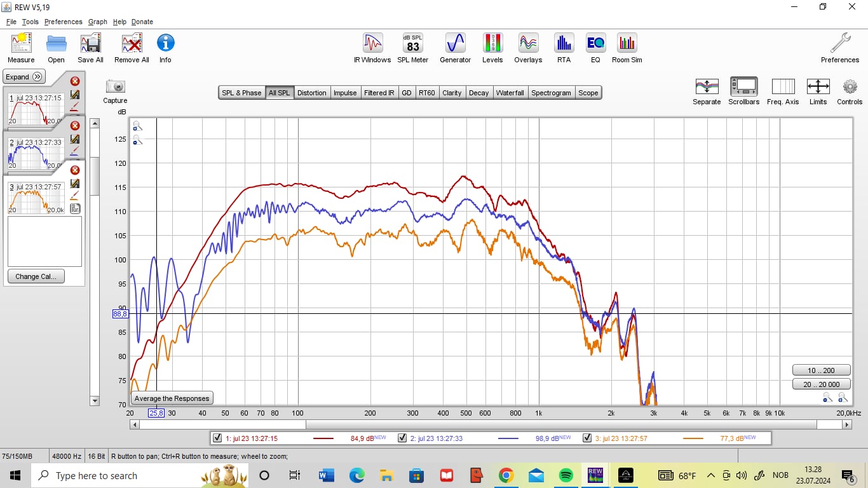Open the EQ tool
Screen dimensions: 868x488
coord(595,44)
